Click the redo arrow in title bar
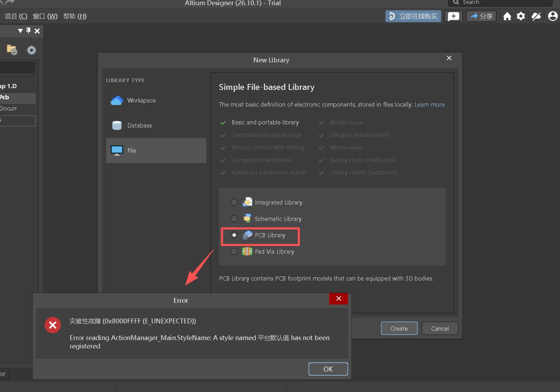The image size is (560, 392). [x=9, y=2]
